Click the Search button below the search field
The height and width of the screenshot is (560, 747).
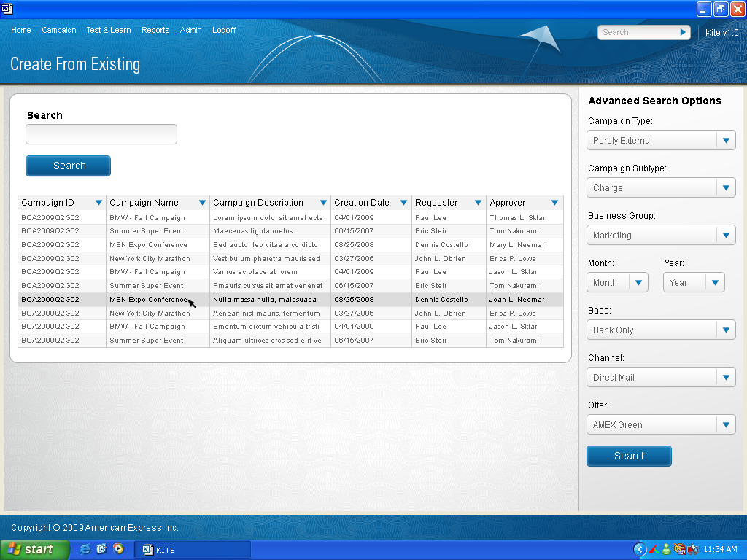[69, 166]
